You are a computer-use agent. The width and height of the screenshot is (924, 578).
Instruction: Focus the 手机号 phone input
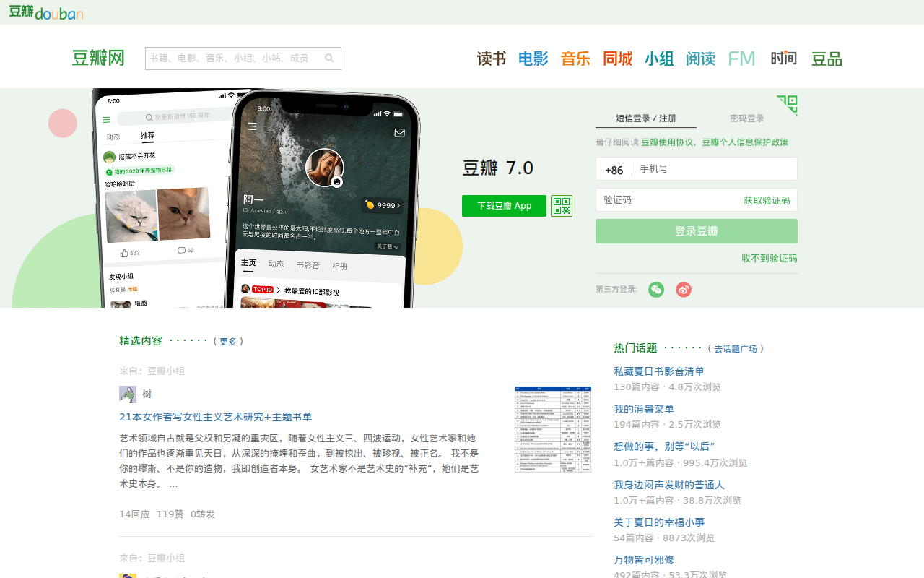(714, 169)
